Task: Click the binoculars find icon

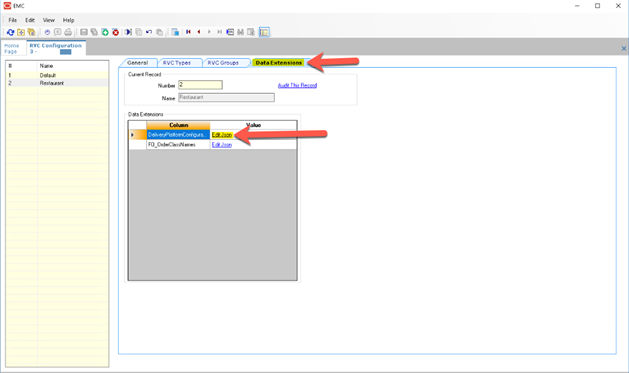Action: pyautogui.click(x=240, y=32)
